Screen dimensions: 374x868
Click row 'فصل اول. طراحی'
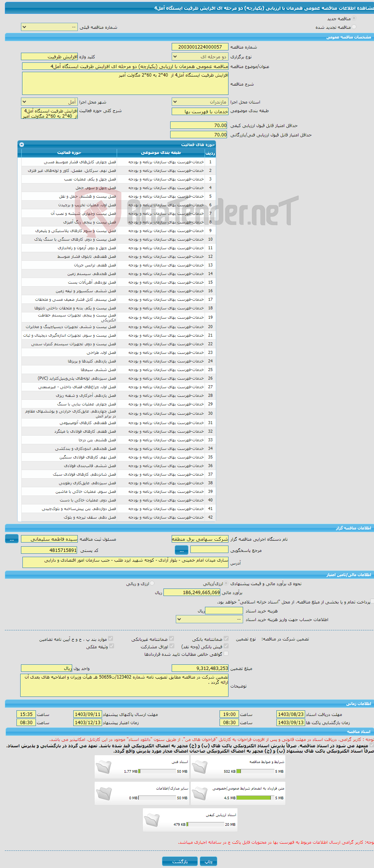(x=119, y=352)
